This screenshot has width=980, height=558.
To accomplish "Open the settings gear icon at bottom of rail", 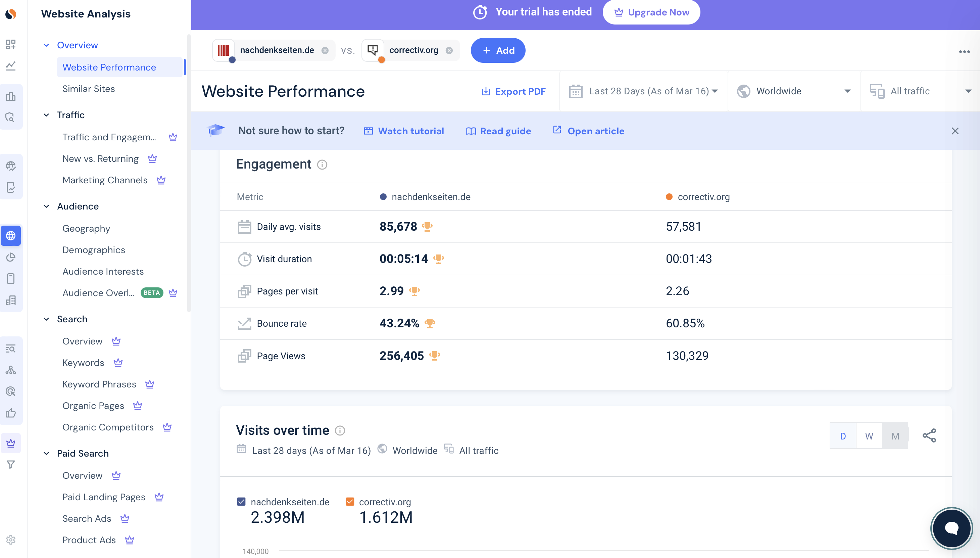I will pos(11,540).
